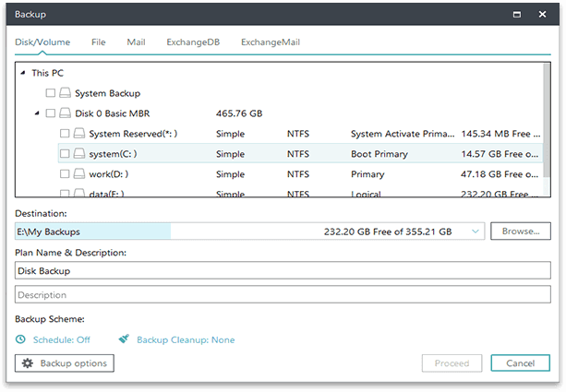Enable the work(D:) volume checkbox
Viewport: 566px width, 392px height.
coord(65,173)
